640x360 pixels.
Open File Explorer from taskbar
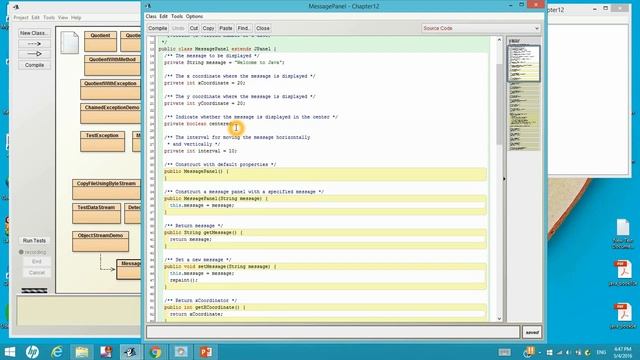[82, 352]
